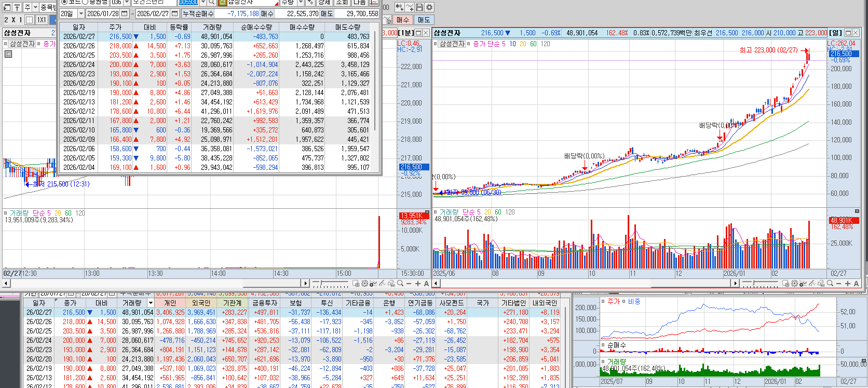
Task: Expand the 거래량 column dropdown in investor table
Action: click(x=151, y=303)
